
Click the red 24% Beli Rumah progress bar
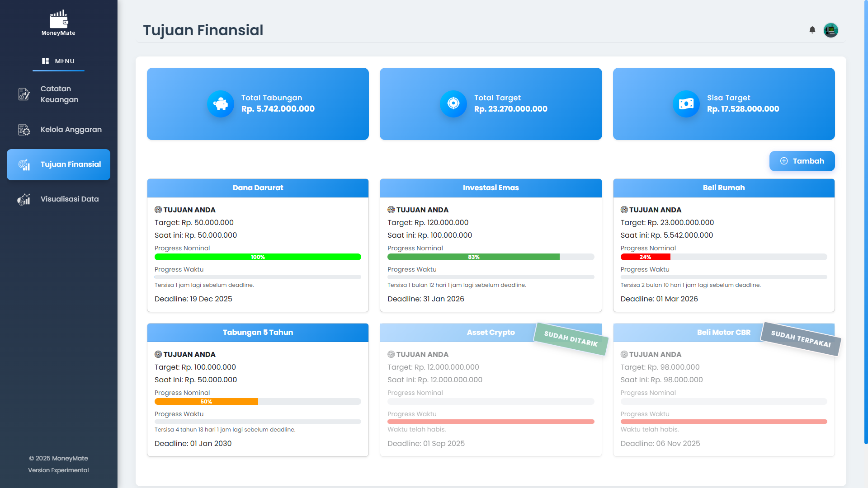[645, 257]
